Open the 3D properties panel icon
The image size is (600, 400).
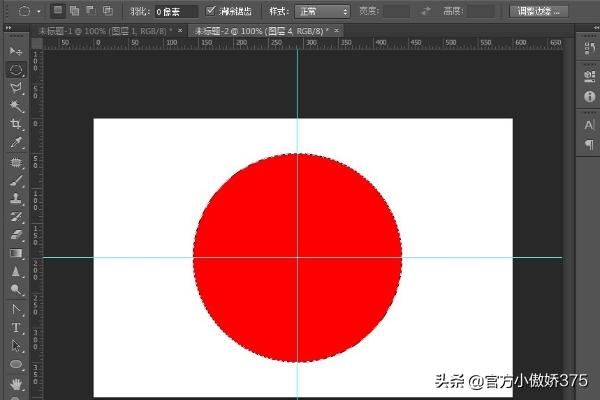(589, 77)
